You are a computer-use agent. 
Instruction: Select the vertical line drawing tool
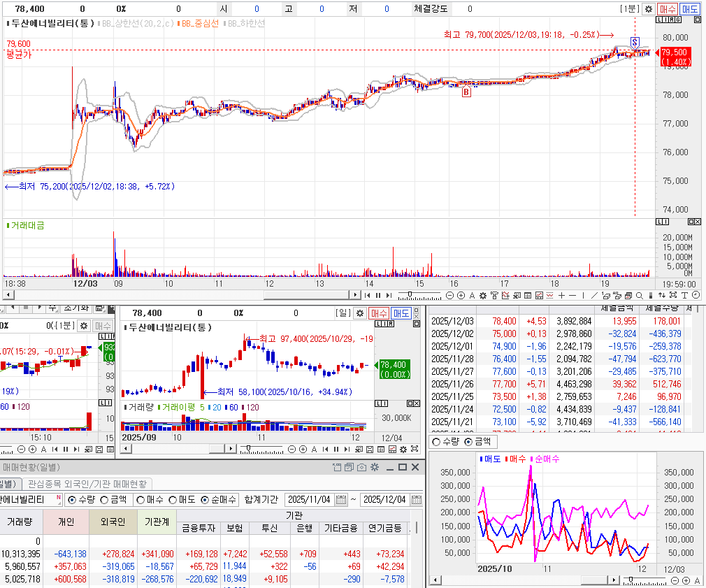click(x=583, y=295)
